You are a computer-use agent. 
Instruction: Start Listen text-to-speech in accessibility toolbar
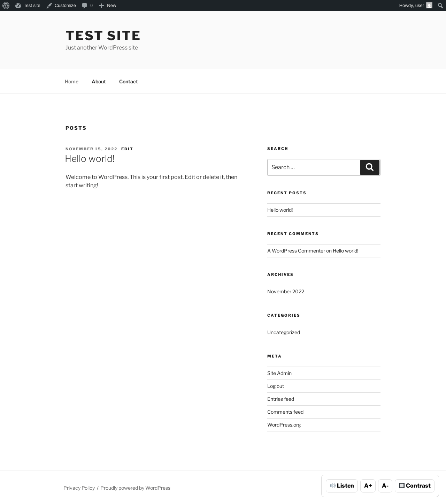(x=342, y=486)
